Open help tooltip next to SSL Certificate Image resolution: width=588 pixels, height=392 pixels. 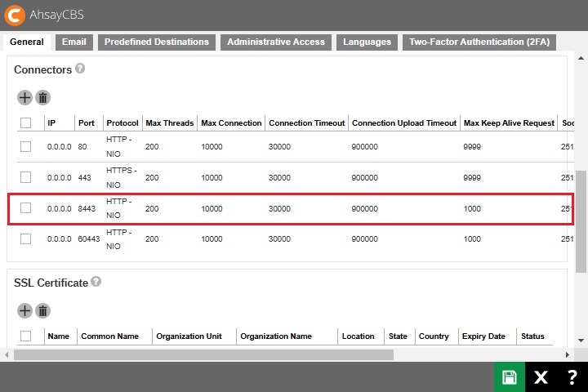pyautogui.click(x=96, y=282)
